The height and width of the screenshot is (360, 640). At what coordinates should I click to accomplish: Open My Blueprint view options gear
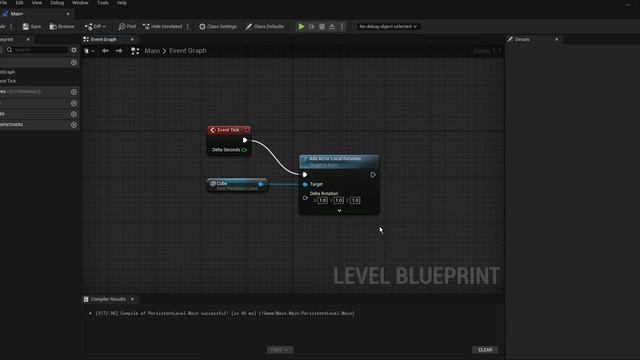(x=74, y=50)
